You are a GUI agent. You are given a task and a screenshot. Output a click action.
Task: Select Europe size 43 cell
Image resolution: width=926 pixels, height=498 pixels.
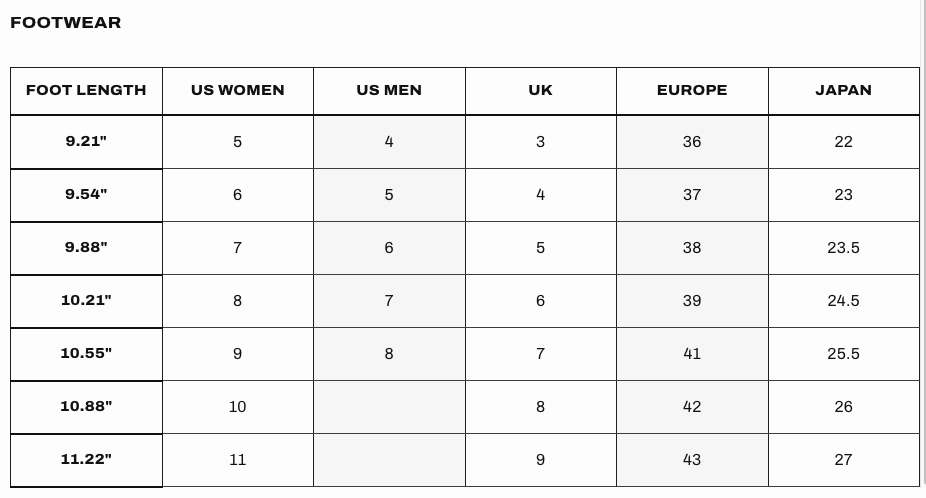coord(692,460)
